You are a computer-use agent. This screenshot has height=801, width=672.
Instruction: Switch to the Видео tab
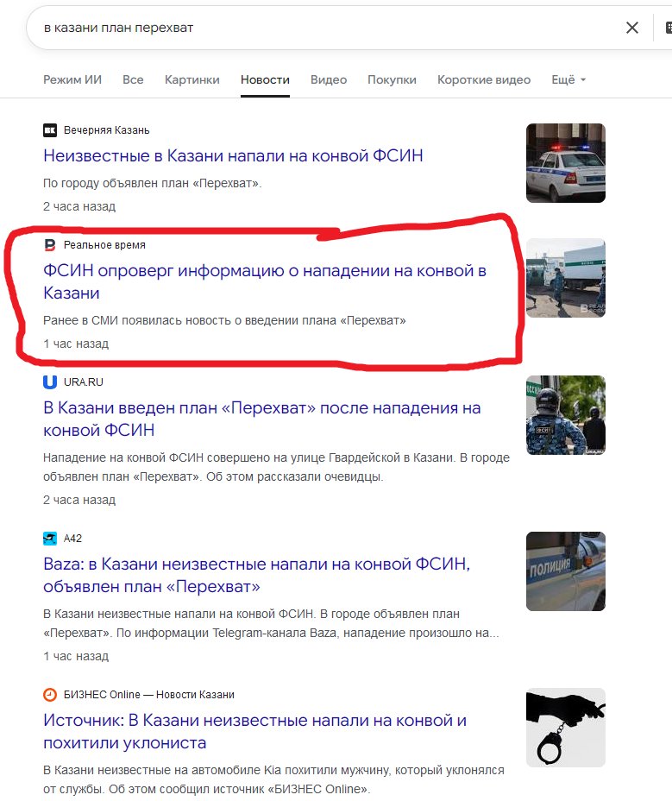tap(329, 79)
